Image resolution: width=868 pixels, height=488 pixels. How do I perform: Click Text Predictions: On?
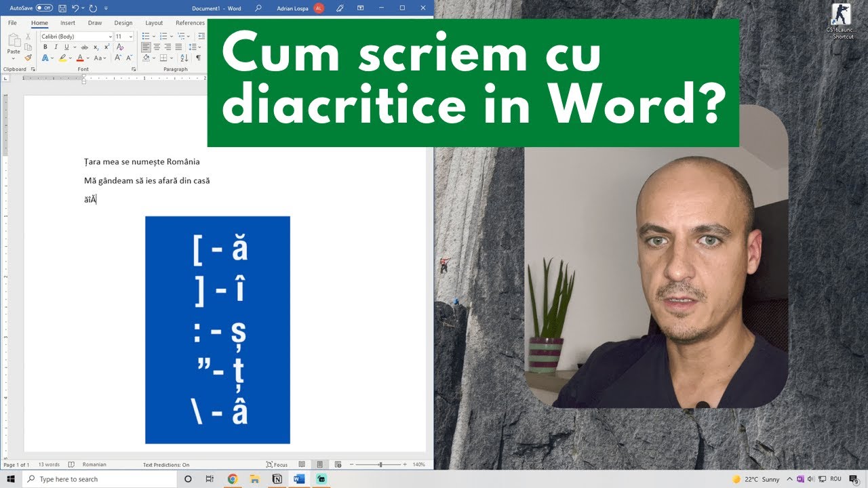[166, 465]
